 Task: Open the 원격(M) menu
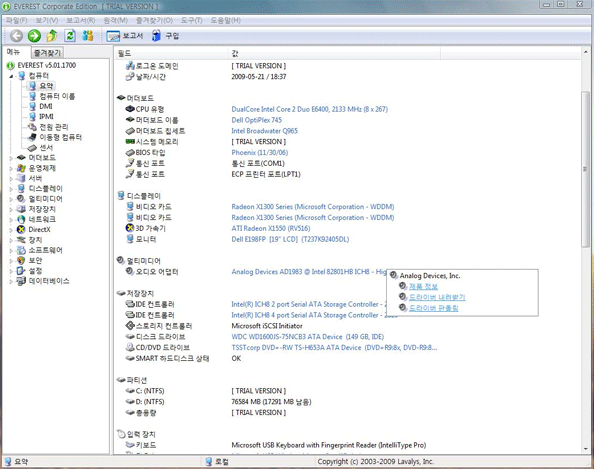point(116,20)
